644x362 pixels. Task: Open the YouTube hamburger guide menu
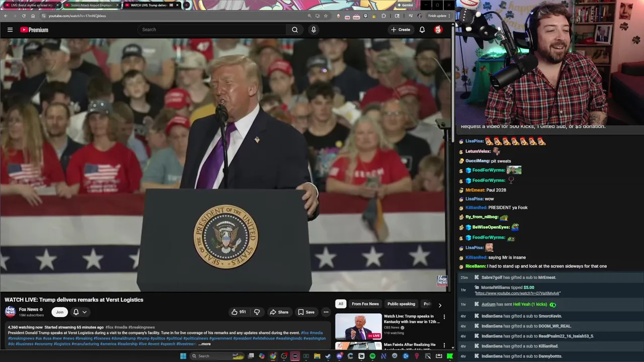10,30
